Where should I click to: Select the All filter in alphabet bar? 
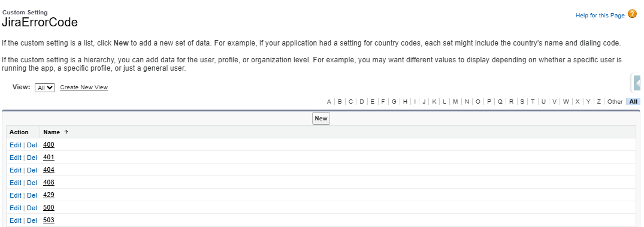point(633,101)
